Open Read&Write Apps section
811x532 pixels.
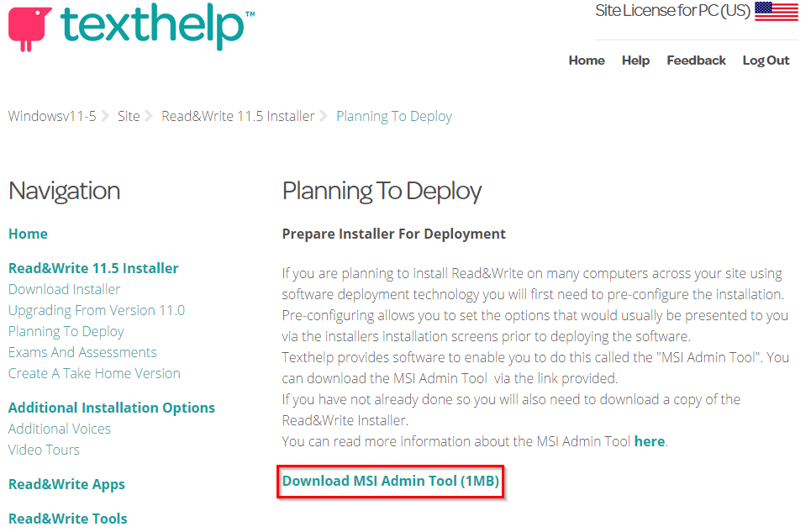66,484
